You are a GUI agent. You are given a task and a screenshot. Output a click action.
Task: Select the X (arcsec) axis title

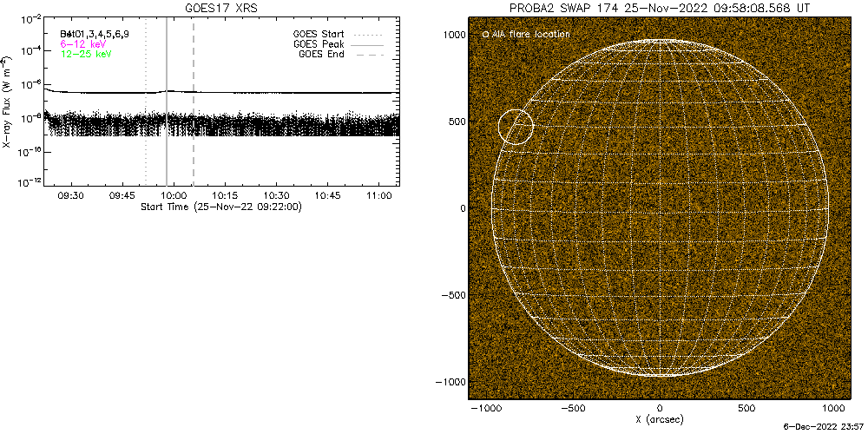tap(660, 419)
